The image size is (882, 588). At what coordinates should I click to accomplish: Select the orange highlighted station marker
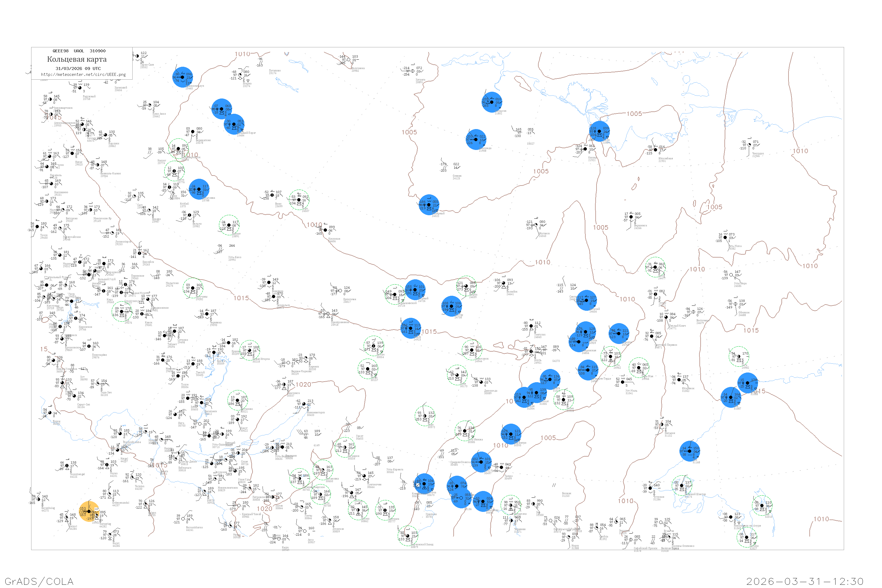pos(89,511)
